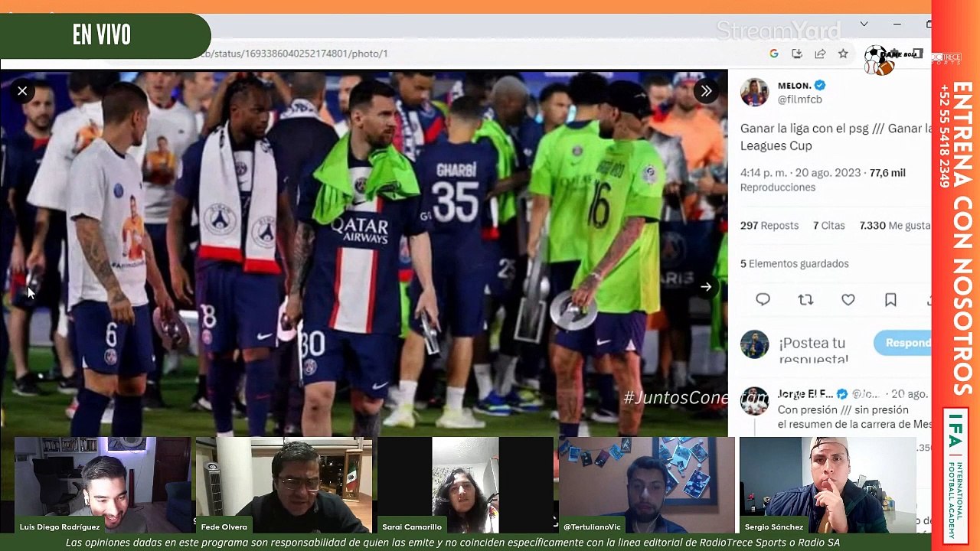This screenshot has height=551, width=980.
Task: Open the @filmfcb handle link
Action: pyautogui.click(x=799, y=99)
